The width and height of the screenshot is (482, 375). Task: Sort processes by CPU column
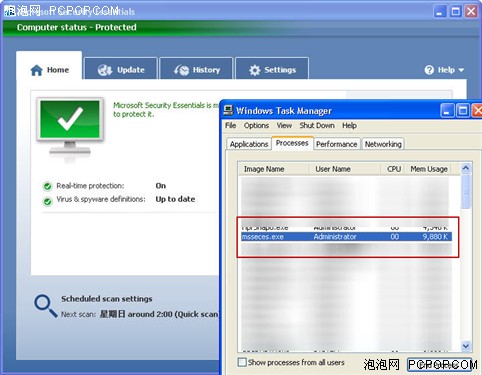click(x=392, y=169)
